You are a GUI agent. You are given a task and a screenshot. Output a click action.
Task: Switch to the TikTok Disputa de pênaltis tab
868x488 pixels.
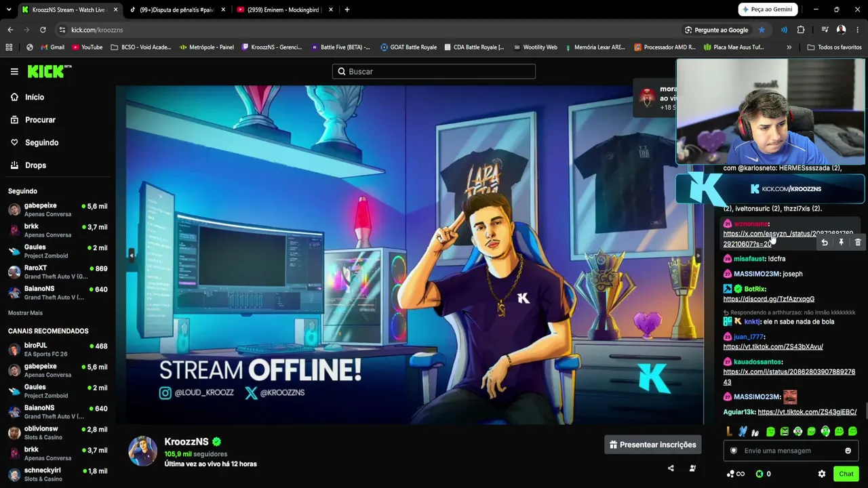click(178, 9)
